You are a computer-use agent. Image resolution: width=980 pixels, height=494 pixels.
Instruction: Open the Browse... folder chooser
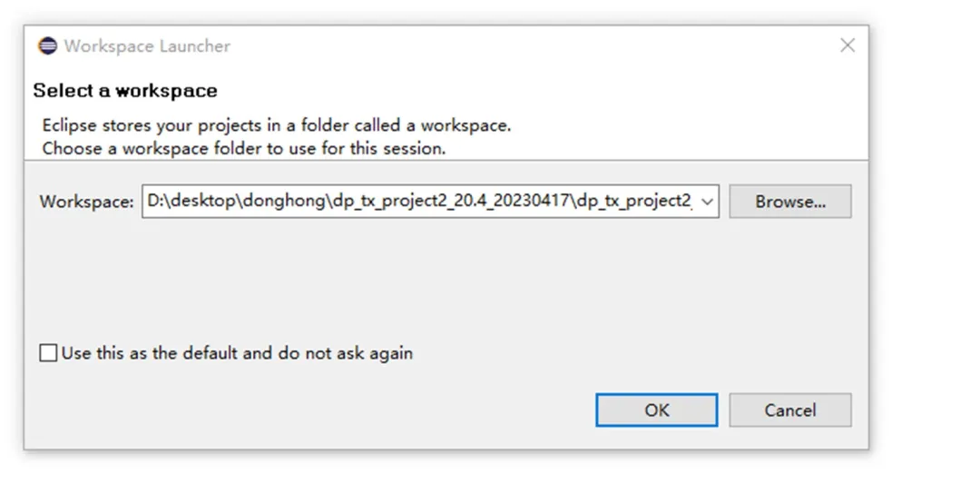789,202
